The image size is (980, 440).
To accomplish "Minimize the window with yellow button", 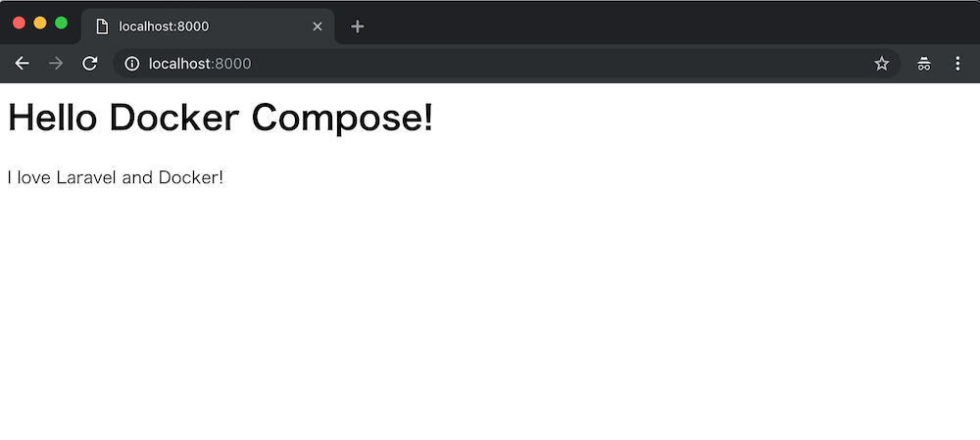I will (x=40, y=24).
